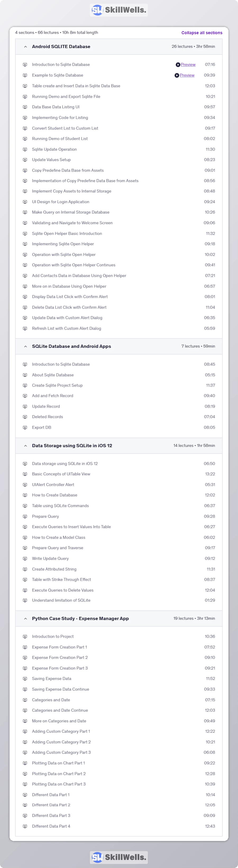This screenshot has height=868, width=238.
Task: Click the video icon beside "Different Data Part 4"
Action: [25, 826]
